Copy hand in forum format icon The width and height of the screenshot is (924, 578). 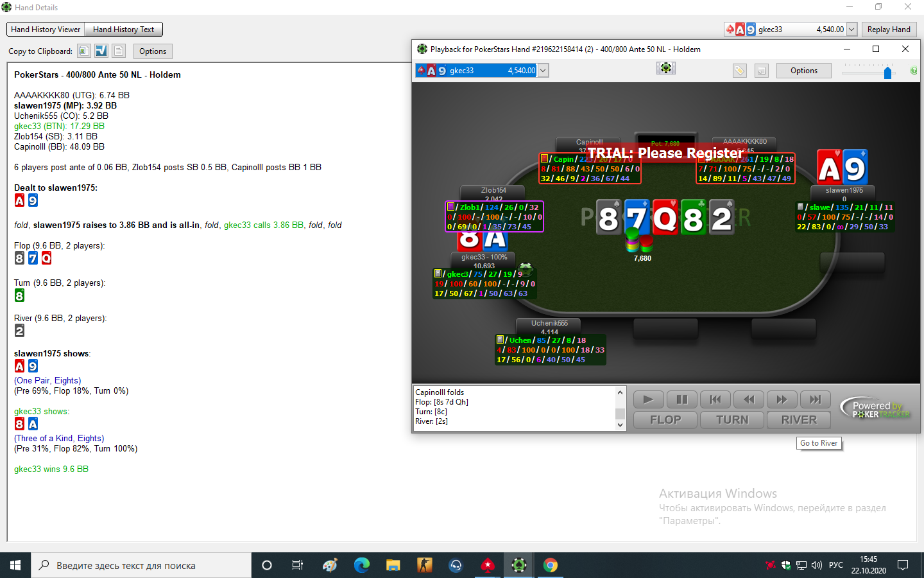(101, 51)
